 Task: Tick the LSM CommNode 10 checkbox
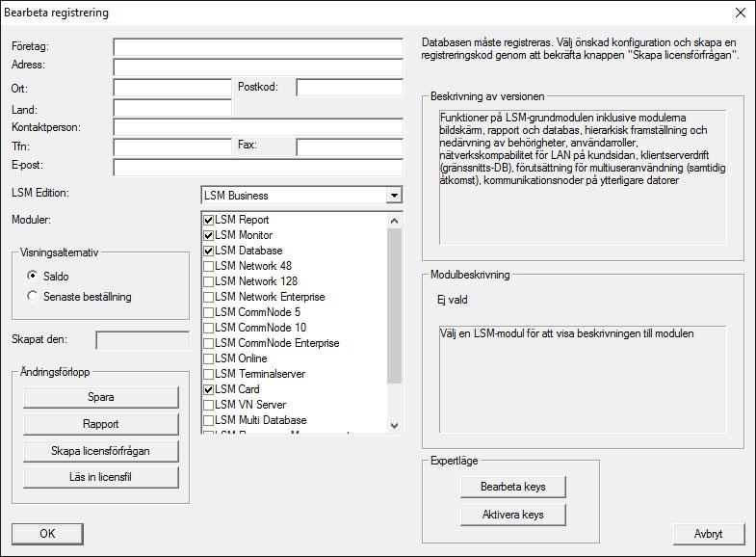pos(208,328)
